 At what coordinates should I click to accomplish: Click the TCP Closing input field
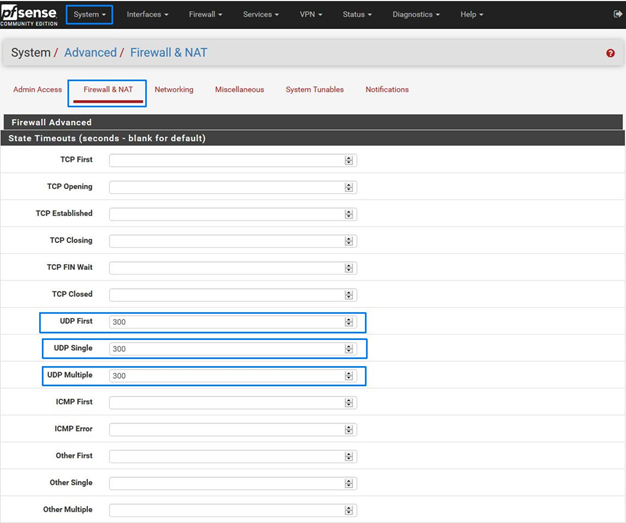tap(233, 241)
